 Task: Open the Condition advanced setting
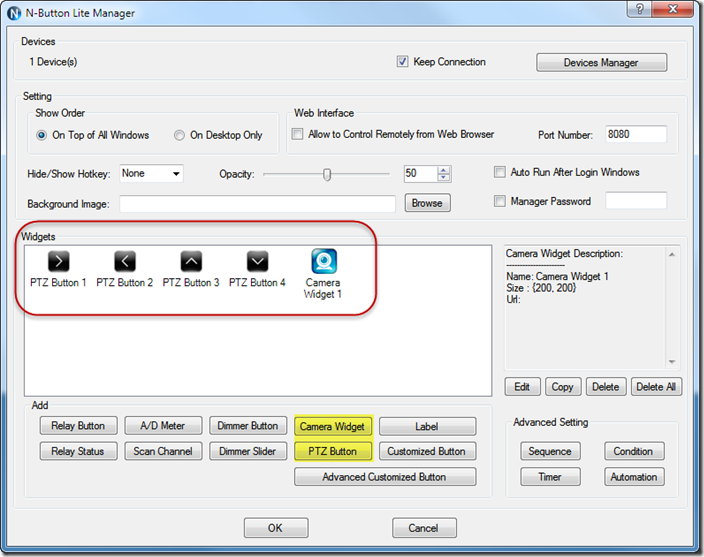tap(634, 452)
